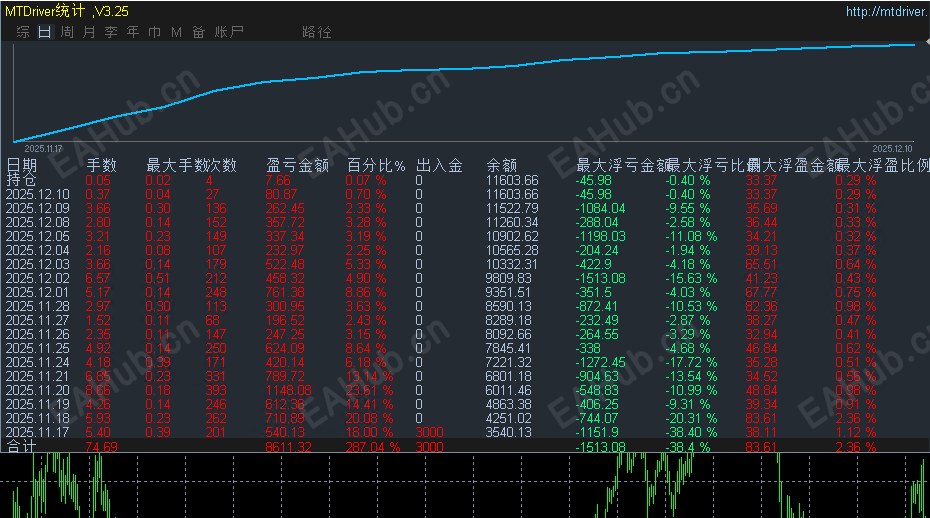
Task: Click the 盈亏金额 column header
Action: pos(297,166)
